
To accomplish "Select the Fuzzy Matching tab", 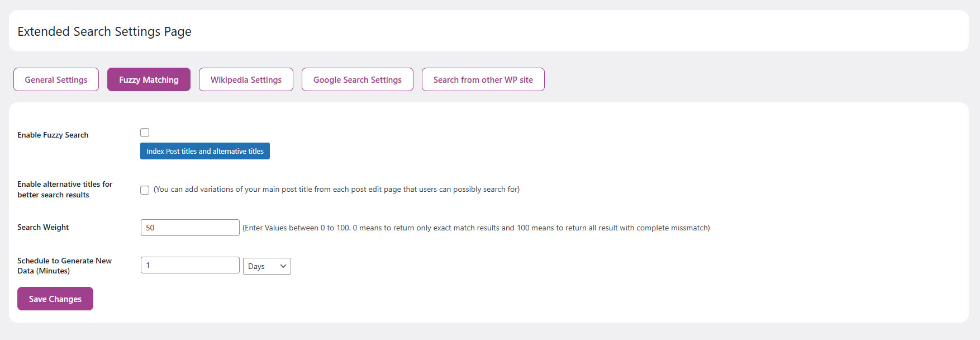I will click(x=149, y=79).
